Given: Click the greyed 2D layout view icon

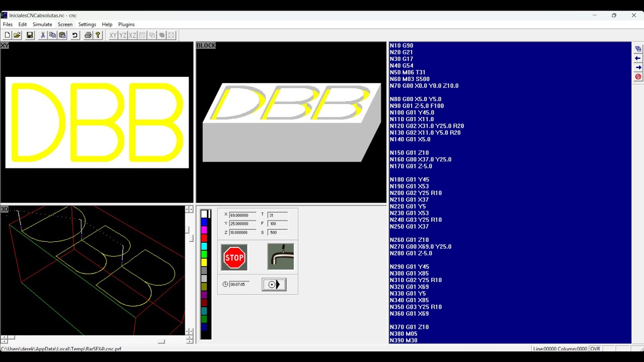Looking at the screenshot, I should point(142,35).
